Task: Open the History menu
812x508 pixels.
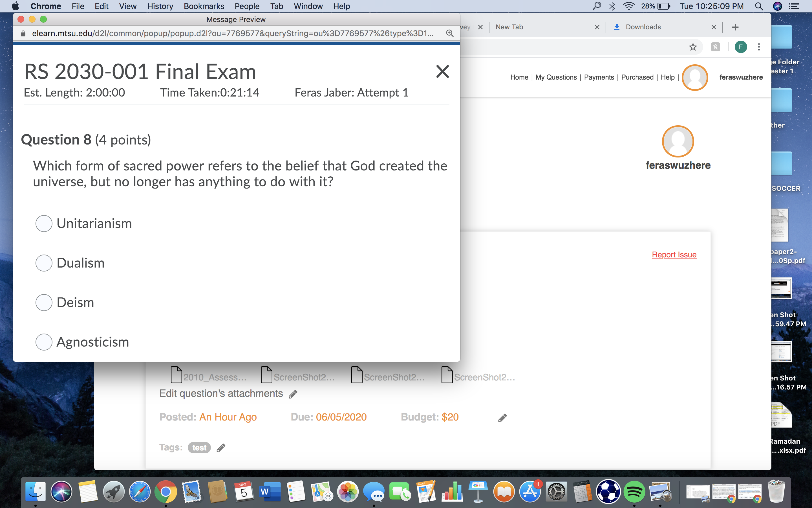Action: pyautogui.click(x=160, y=6)
